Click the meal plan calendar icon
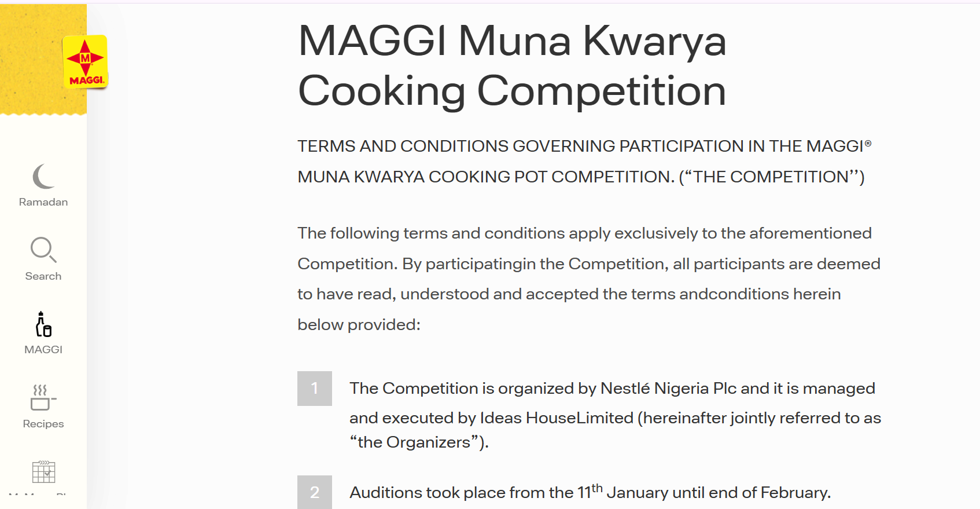Image resolution: width=980 pixels, height=509 pixels. pos(43,471)
